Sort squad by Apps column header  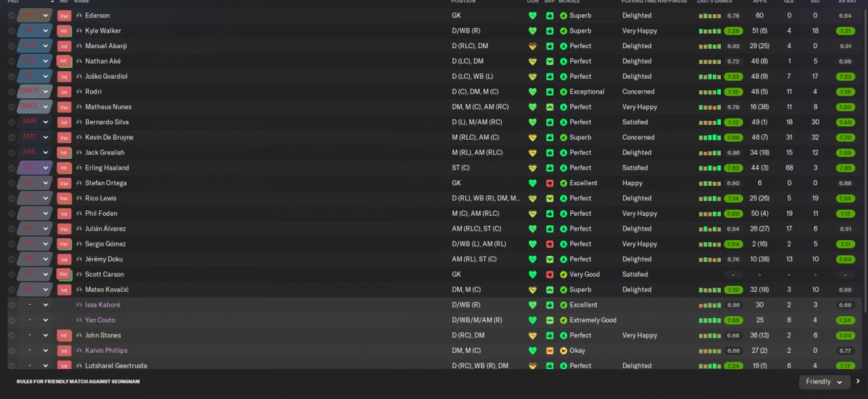[759, 2]
